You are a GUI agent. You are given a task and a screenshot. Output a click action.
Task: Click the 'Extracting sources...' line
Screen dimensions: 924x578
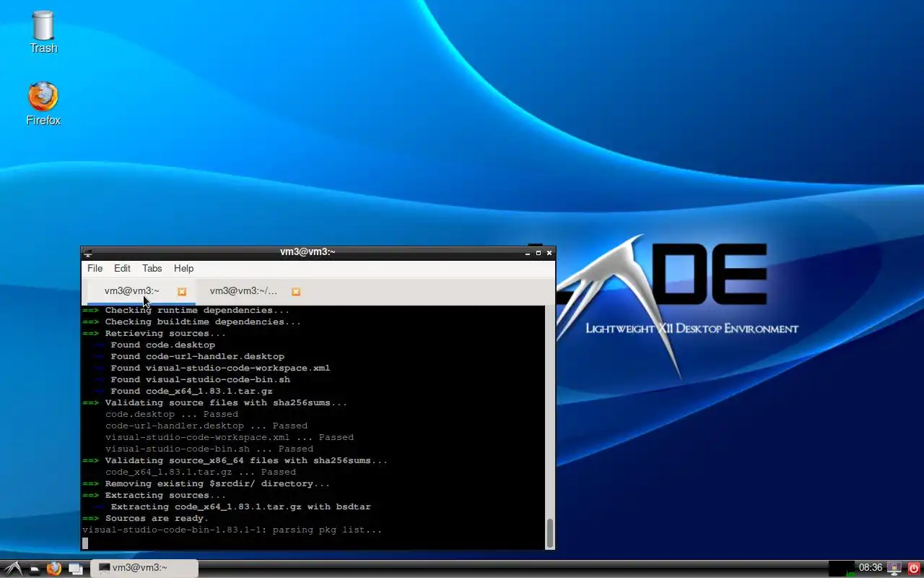(x=154, y=496)
